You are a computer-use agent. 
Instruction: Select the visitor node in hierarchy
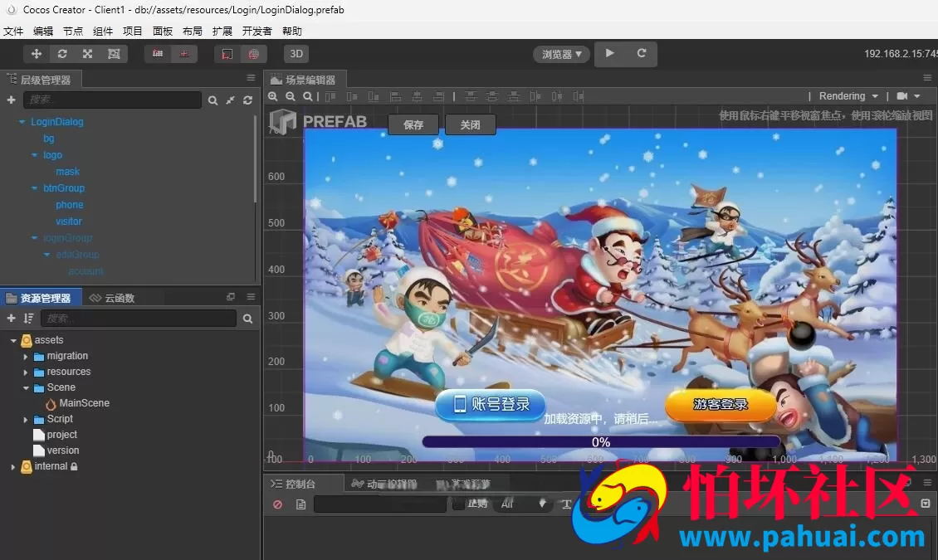69,222
